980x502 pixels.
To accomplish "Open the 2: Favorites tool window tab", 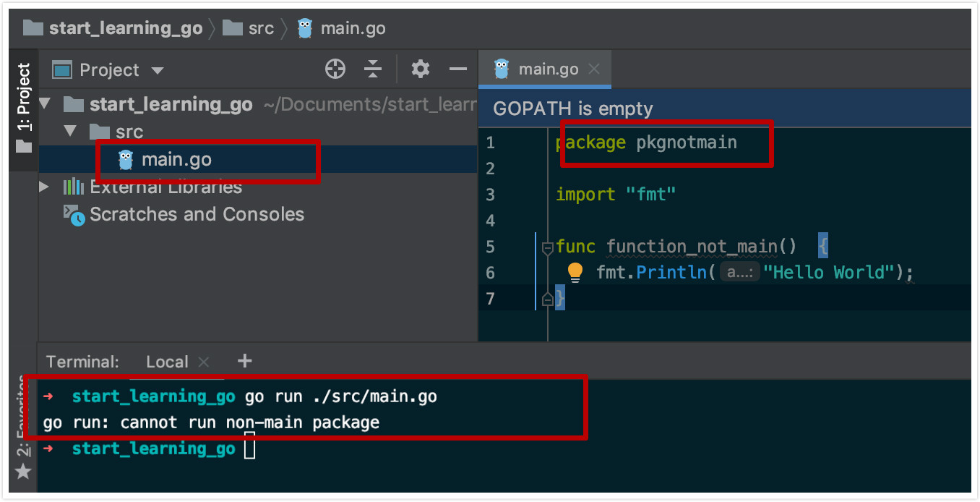I will (24, 417).
